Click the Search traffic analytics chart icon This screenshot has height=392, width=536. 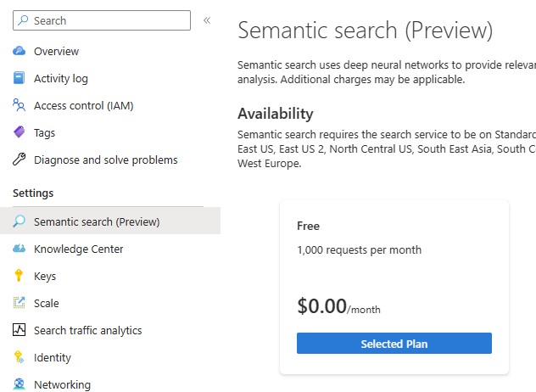(x=20, y=331)
